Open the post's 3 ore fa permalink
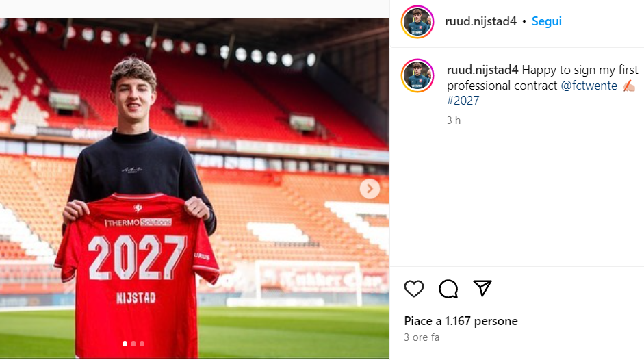The image size is (644, 360). coord(422,337)
